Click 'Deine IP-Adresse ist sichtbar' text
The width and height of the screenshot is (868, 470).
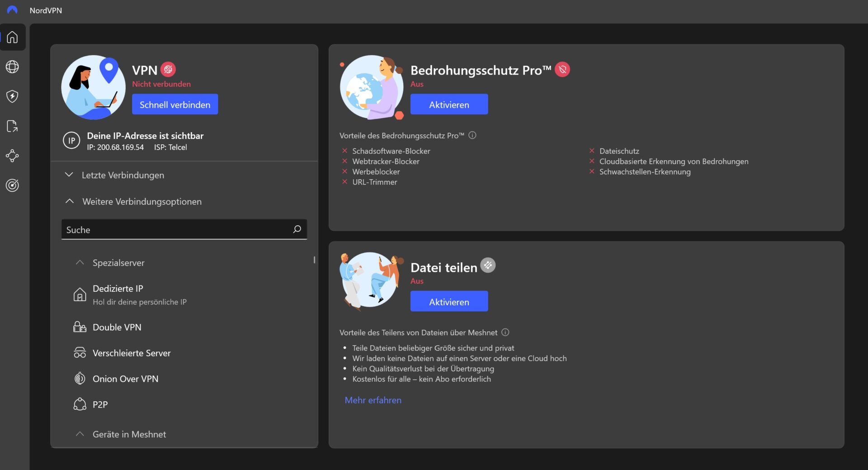(145, 136)
